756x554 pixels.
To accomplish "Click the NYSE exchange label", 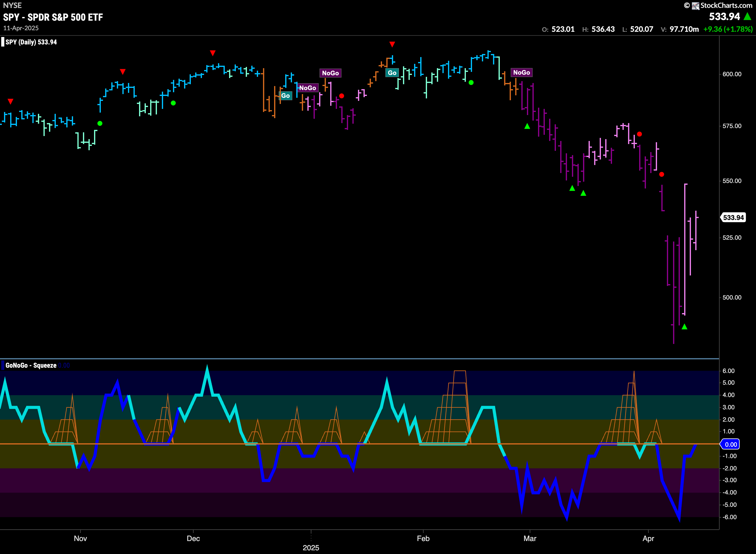I will (12, 5).
